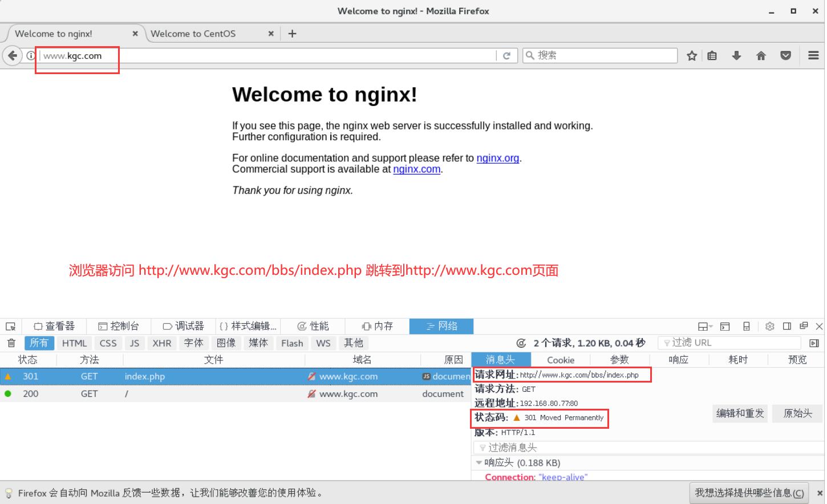This screenshot has width=827, height=504.
Task: Open the 参数 params details tab
Action: pyautogui.click(x=619, y=360)
